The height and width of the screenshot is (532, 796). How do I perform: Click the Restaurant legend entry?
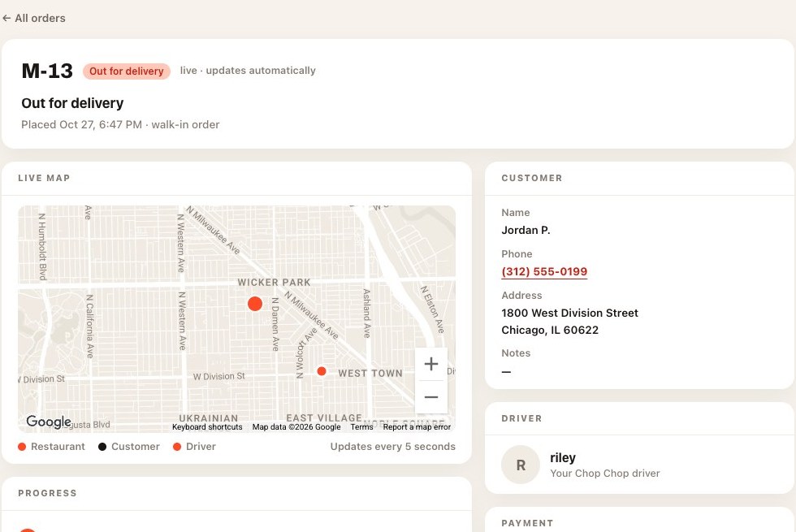click(x=51, y=446)
